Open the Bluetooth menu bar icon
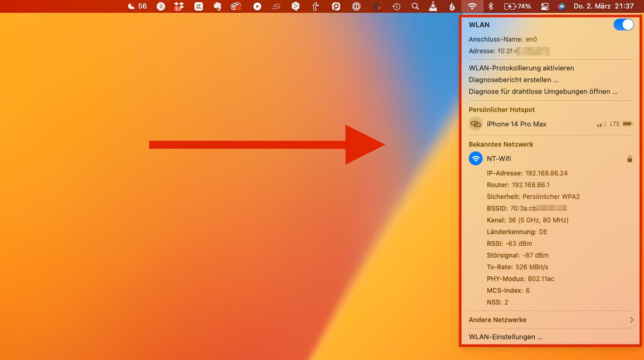The image size is (644, 360). coord(491,6)
